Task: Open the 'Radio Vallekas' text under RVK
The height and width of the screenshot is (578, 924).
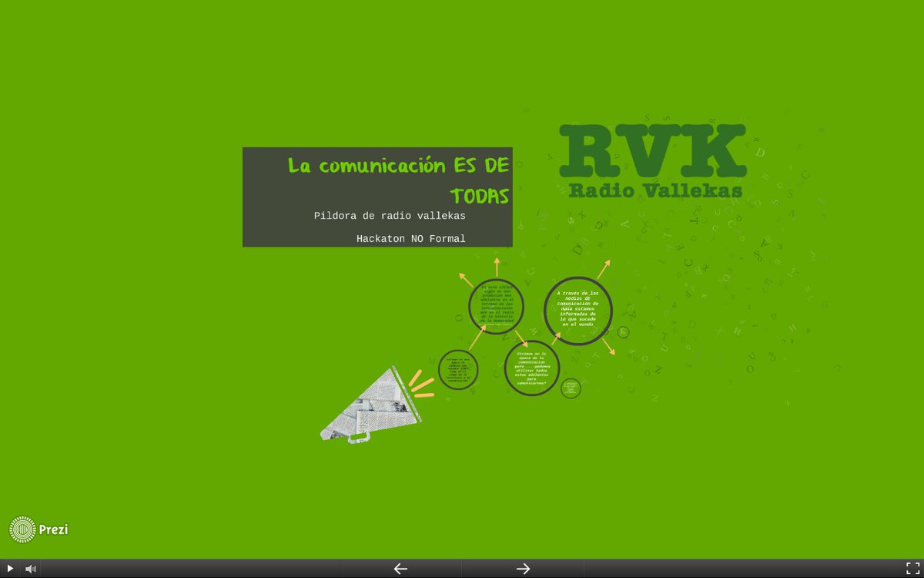Action: pyautogui.click(x=655, y=190)
